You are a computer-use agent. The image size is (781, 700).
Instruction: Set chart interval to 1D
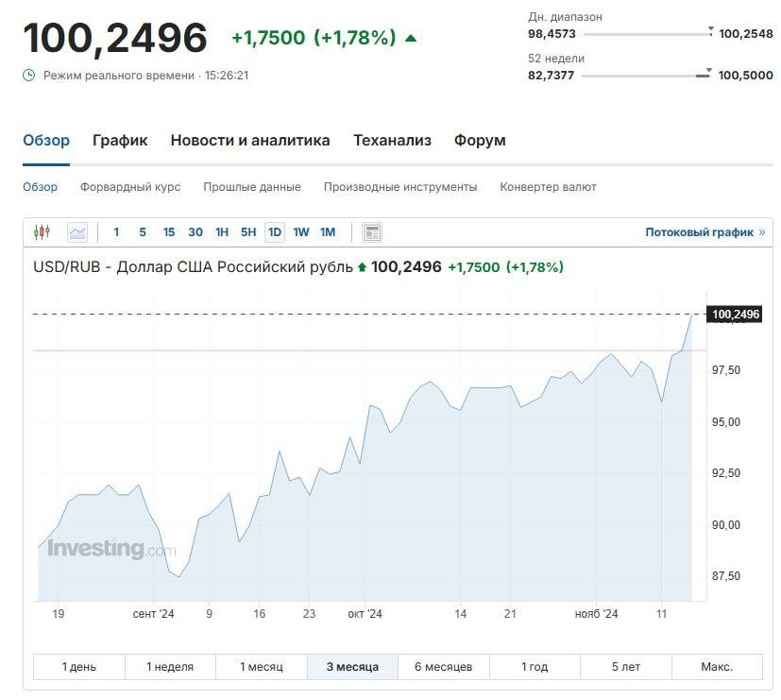(x=275, y=232)
